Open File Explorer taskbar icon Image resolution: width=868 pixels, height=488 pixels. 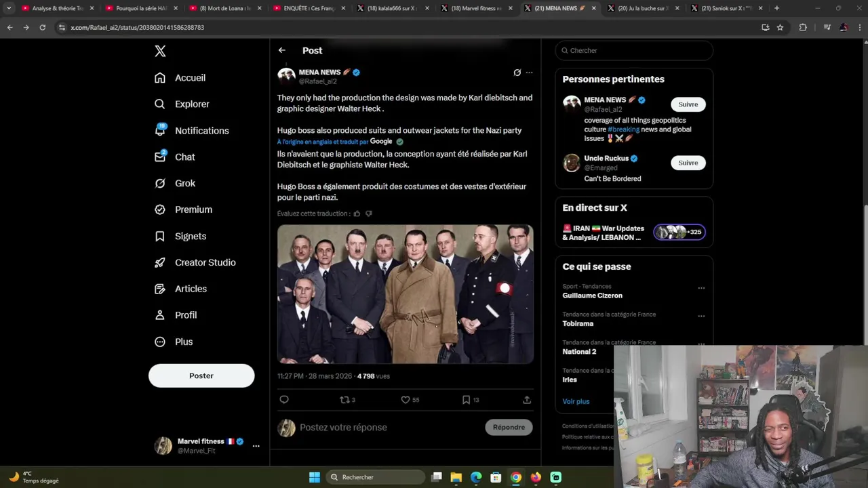pyautogui.click(x=456, y=477)
